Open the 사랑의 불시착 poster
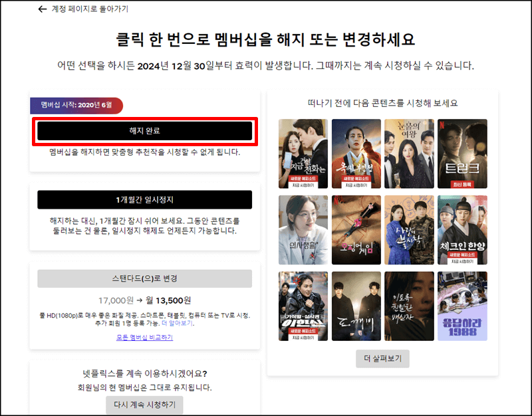This screenshot has width=532, height=416. [x=409, y=230]
